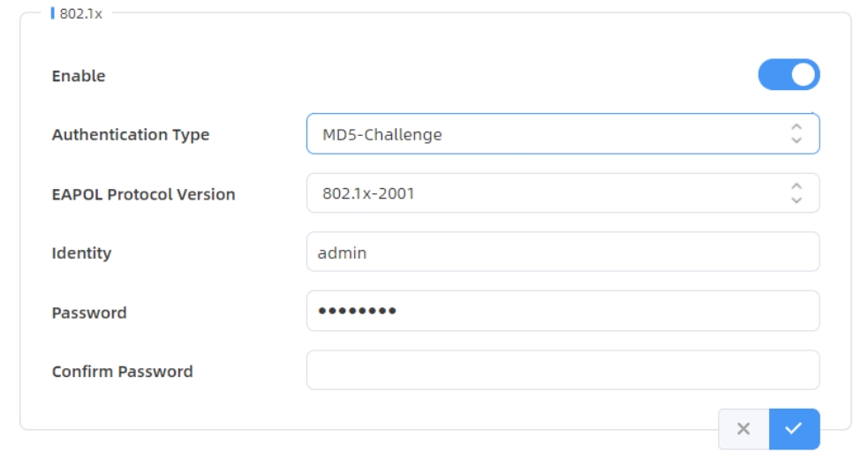The height and width of the screenshot is (452, 868).
Task: Open the EAPOL Protocol Version dropdown
Action: click(x=547, y=193)
